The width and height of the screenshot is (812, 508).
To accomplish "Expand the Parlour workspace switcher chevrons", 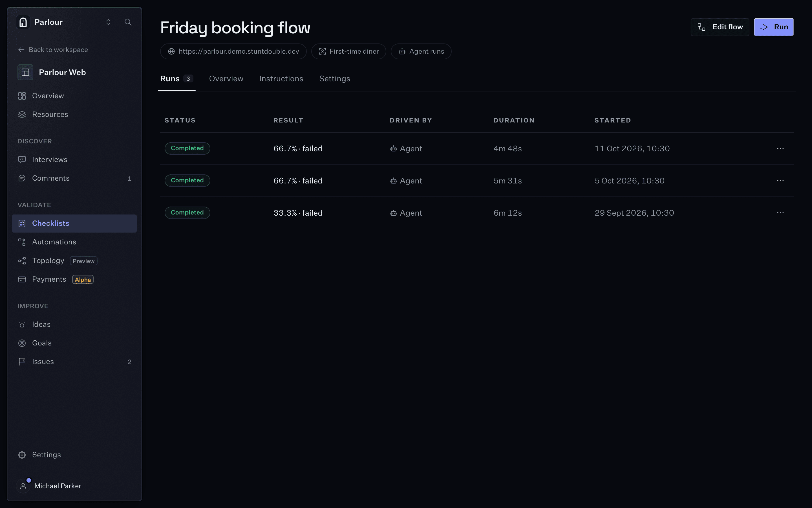I will tap(108, 22).
